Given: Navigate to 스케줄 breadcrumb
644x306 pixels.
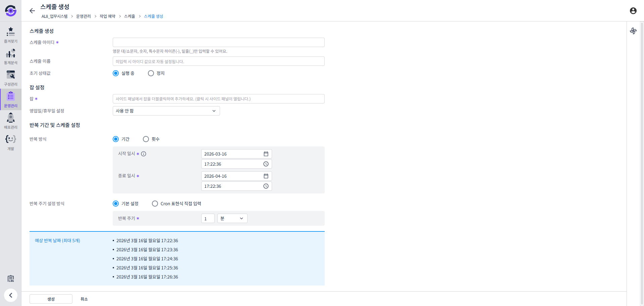Looking at the screenshot, I should (129, 16).
